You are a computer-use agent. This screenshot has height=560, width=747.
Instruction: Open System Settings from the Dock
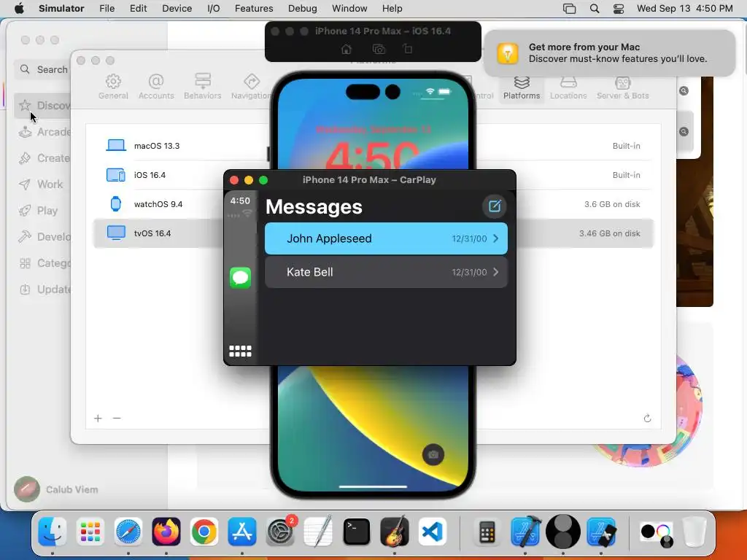coord(280,532)
